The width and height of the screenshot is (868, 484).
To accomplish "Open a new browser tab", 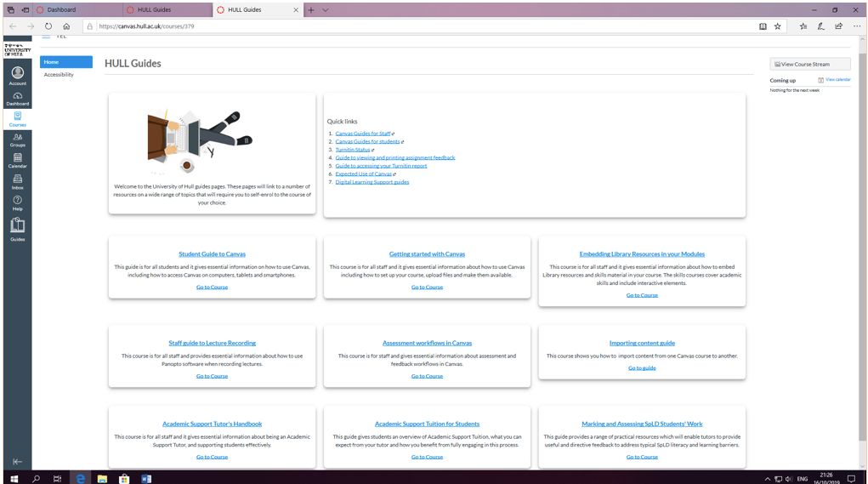I will tap(311, 10).
